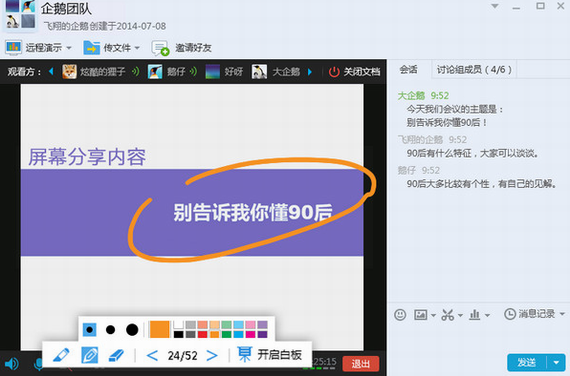The height and width of the screenshot is (376, 570).
Task: Select the highlighted marker pen tool
Action: [89, 355]
